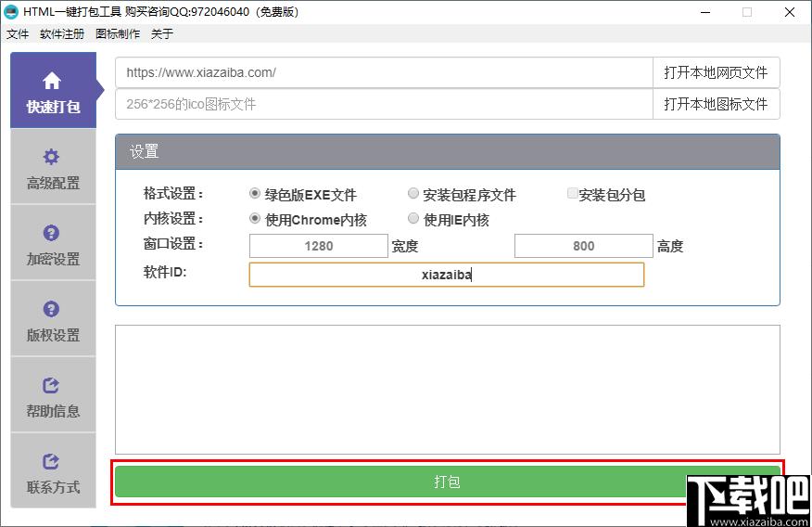Close the HTML一键打包工具 window

pos(790,12)
